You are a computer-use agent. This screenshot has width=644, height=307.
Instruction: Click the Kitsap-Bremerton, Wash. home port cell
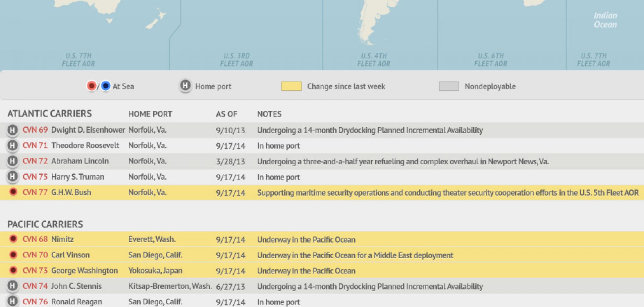coord(170,286)
